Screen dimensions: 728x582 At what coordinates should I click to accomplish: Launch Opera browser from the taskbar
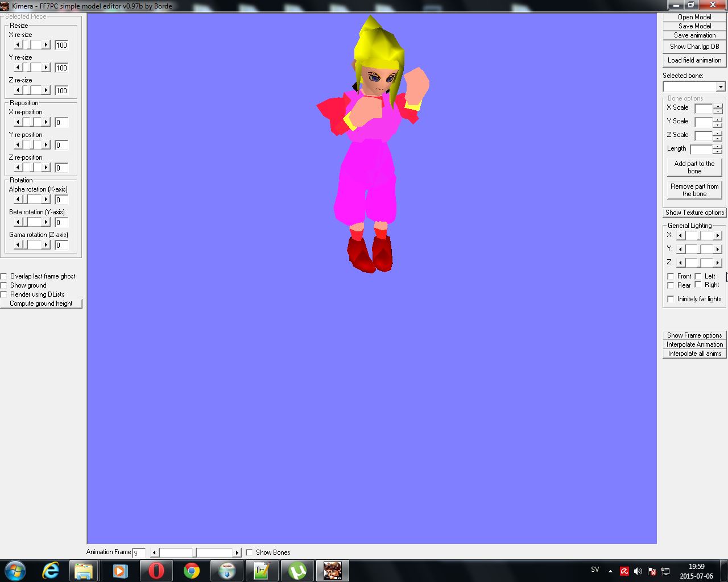156,570
